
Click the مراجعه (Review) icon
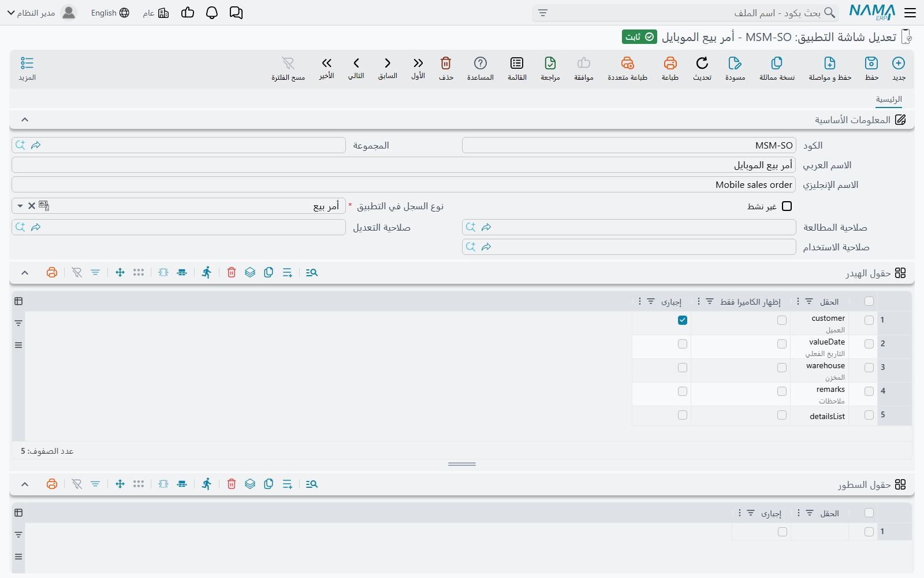click(550, 63)
